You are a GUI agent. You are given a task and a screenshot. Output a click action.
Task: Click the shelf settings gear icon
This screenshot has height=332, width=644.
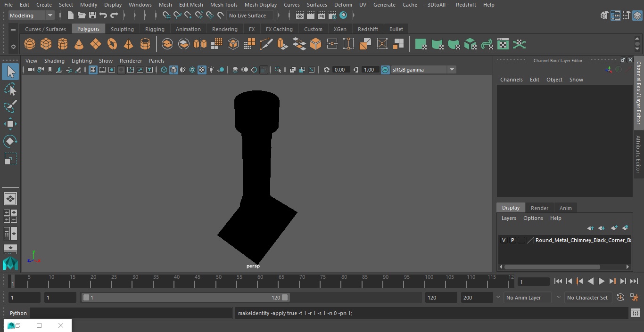tap(13, 47)
